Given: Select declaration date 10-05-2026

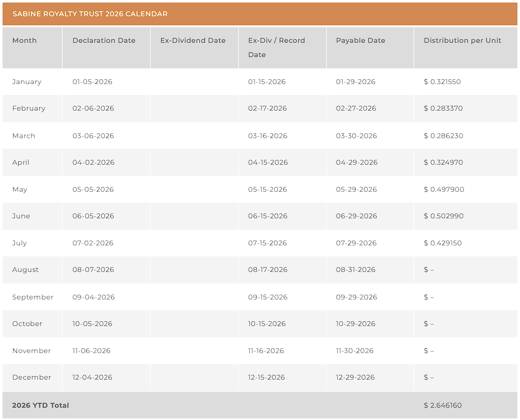Looking at the screenshot, I should coord(92,324).
